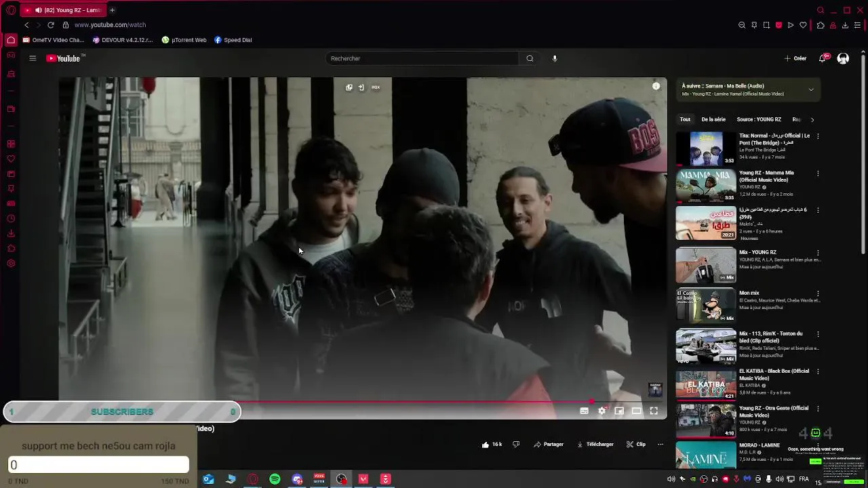The height and width of the screenshot is (488, 868).
Task: Open sidebar history clock icon
Action: [x=11, y=218]
